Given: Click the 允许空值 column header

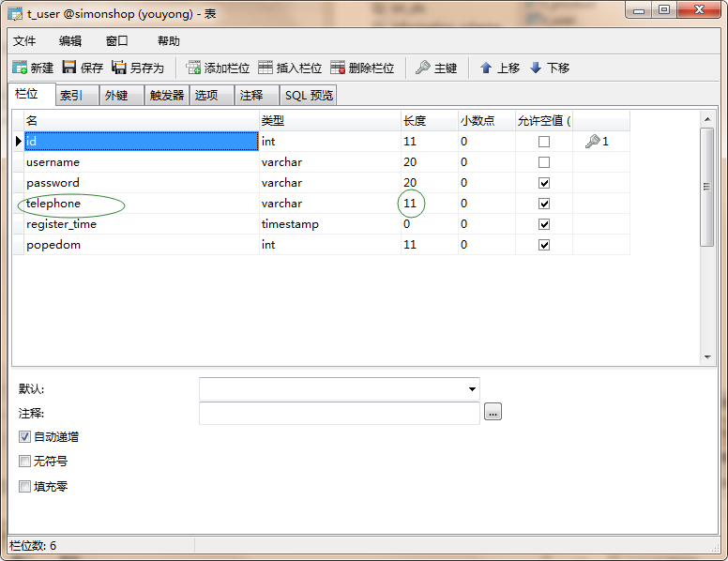Looking at the screenshot, I should pos(544,121).
